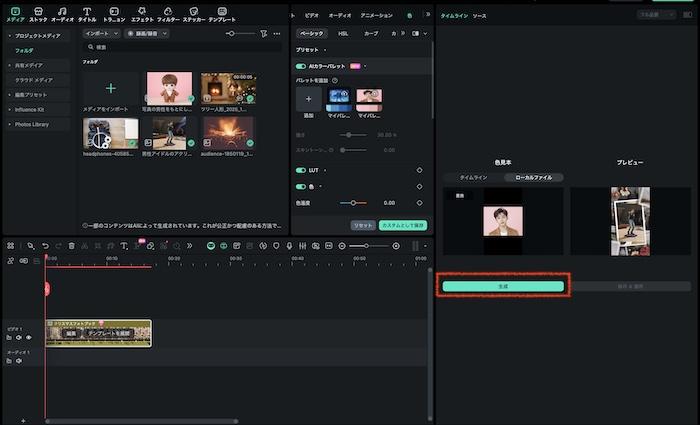Select the タイムライン tab under 色見本

pyautogui.click(x=473, y=177)
